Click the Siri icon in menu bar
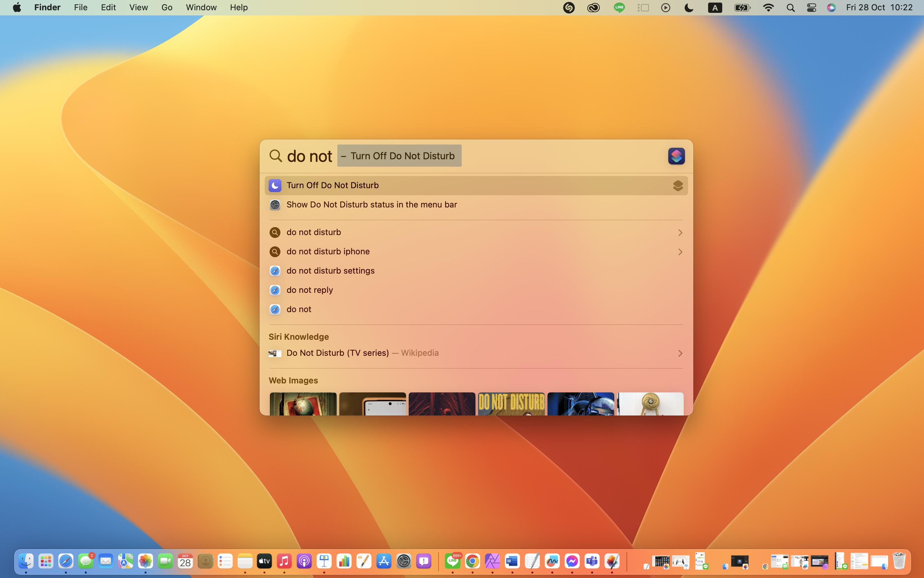 [831, 8]
